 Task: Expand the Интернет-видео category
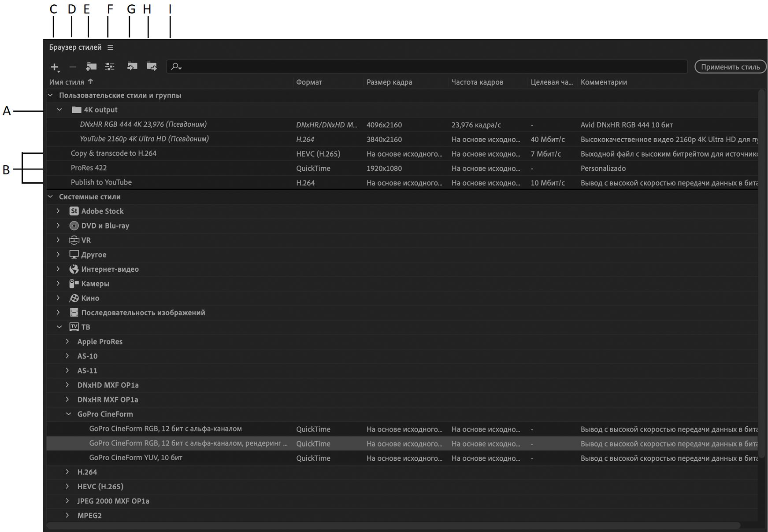click(x=58, y=269)
